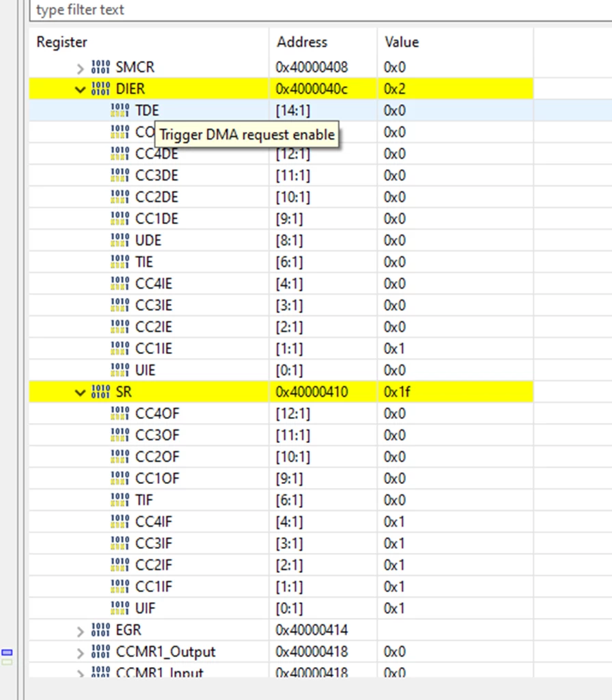
Task: Click the CC2IE bitfield icon
Action: tap(120, 327)
